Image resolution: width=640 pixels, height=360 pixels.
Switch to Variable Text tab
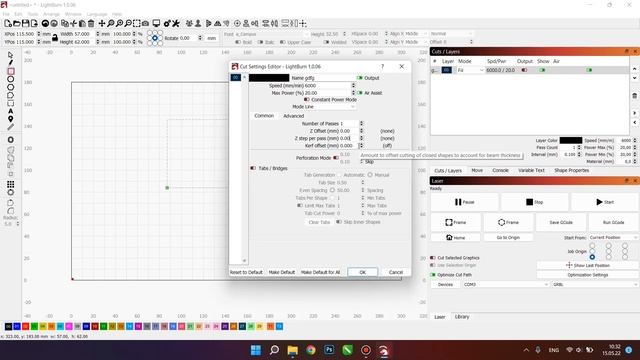click(x=531, y=170)
